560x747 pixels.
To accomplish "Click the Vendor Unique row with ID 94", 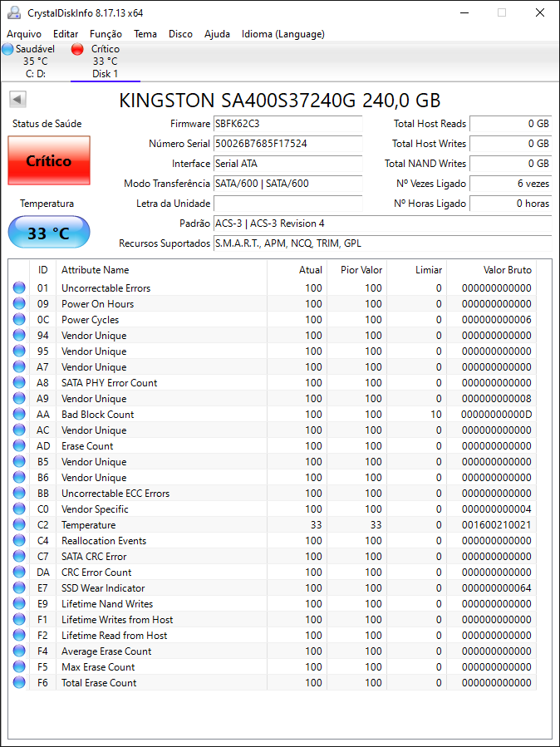I will point(273,336).
